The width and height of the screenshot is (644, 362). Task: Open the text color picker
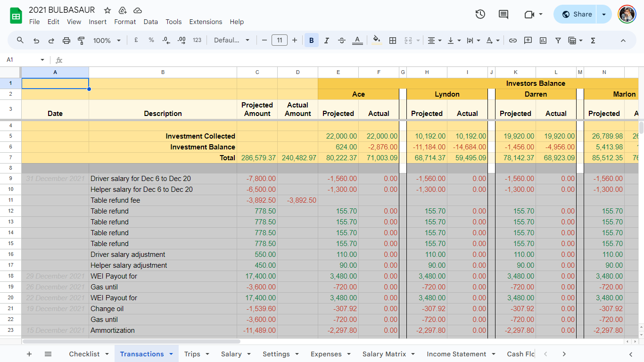[x=357, y=41]
